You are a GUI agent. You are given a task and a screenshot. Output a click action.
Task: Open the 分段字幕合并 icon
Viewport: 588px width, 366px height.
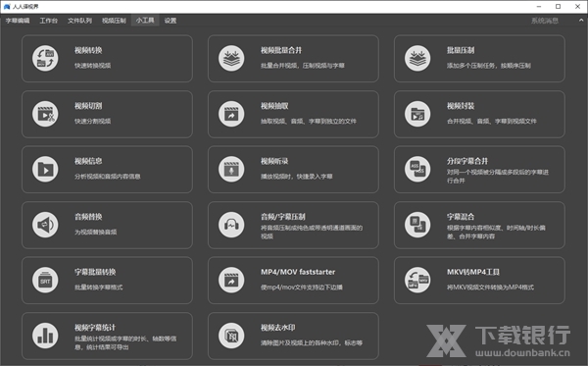pos(417,170)
